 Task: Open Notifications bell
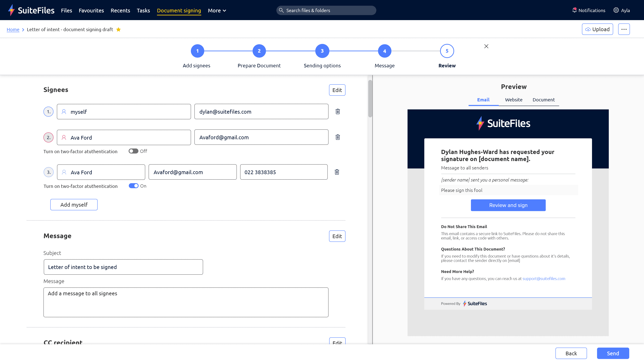point(574,10)
